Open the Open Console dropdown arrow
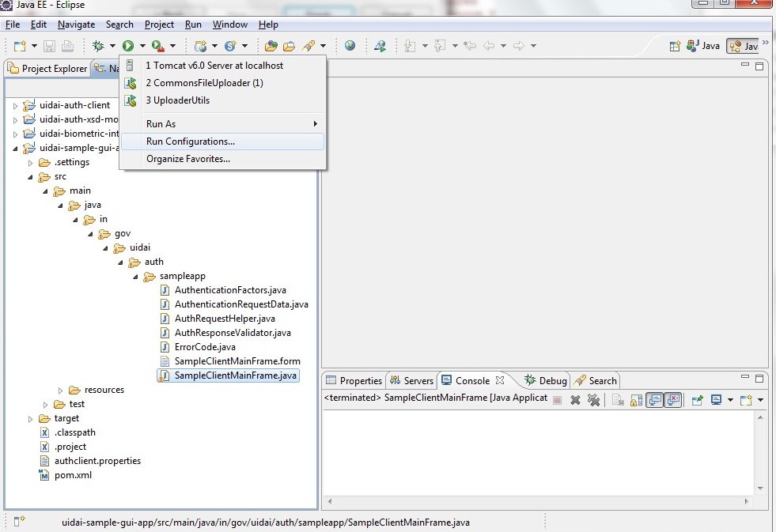Screen dimensions: 776x532 pyautogui.click(x=761, y=400)
